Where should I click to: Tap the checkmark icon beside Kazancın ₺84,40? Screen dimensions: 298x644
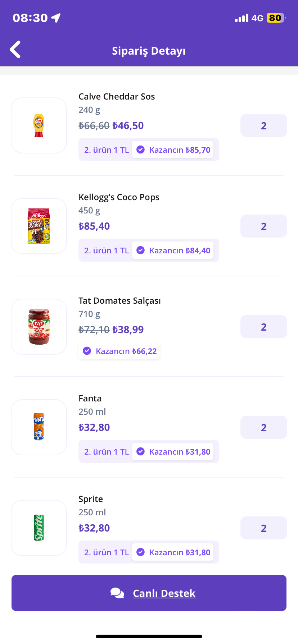(141, 250)
